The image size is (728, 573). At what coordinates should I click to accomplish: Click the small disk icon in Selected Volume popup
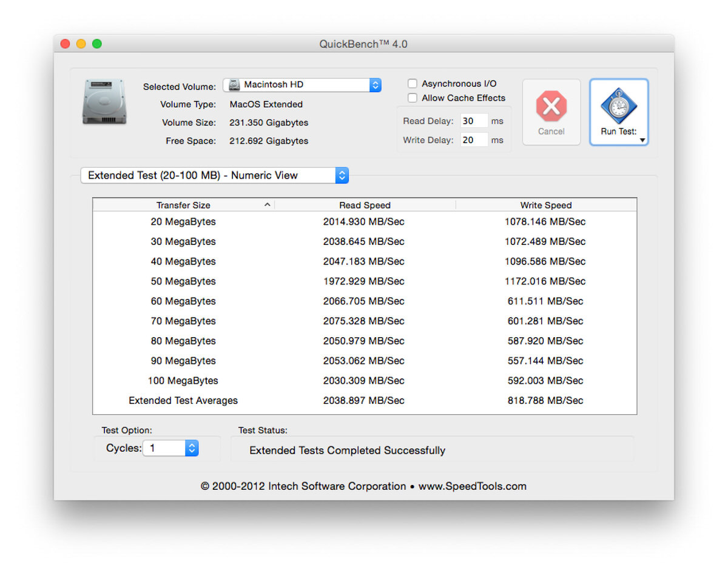pos(234,85)
